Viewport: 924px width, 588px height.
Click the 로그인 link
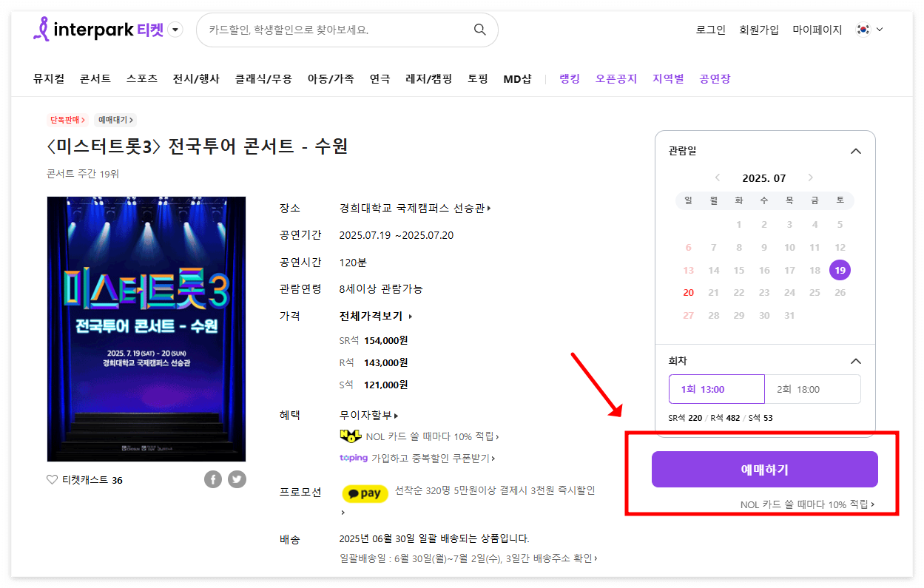tap(710, 30)
